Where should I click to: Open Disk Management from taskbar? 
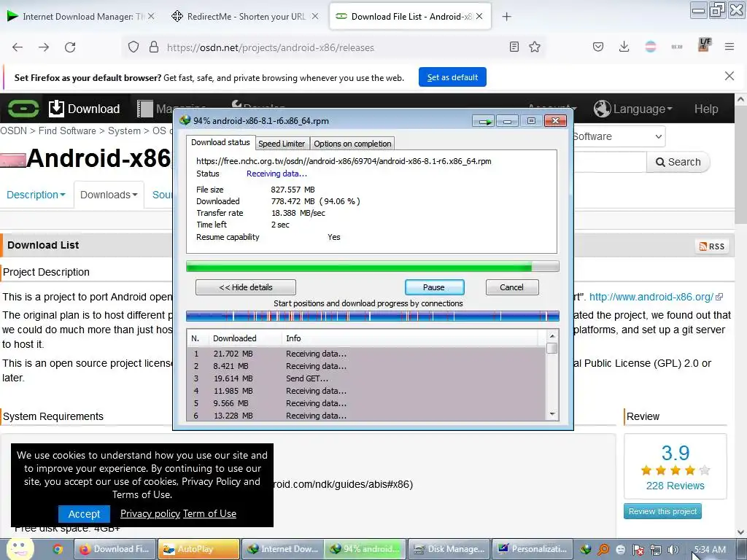(449, 549)
